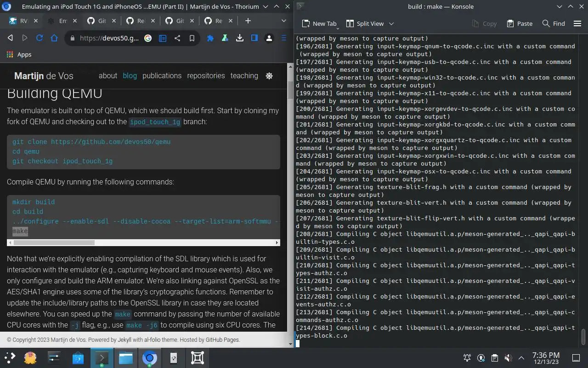This screenshot has height=368, width=588.
Task: Open the about page
Action: click(108, 75)
